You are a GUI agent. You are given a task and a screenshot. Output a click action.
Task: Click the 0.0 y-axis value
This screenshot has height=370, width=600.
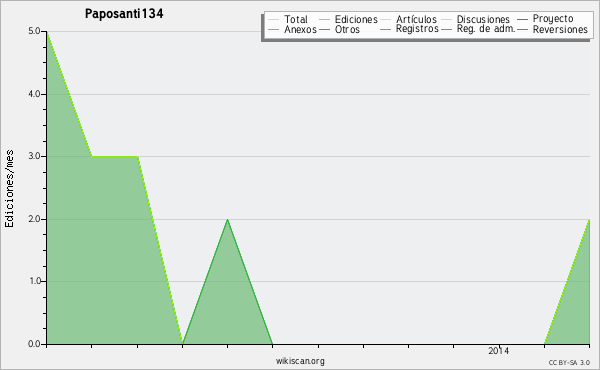tap(34, 344)
